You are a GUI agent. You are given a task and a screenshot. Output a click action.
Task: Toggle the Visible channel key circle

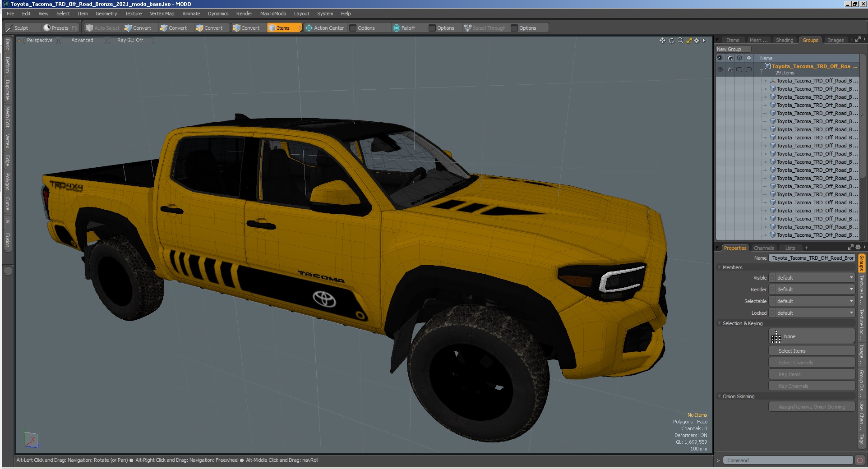click(772, 278)
